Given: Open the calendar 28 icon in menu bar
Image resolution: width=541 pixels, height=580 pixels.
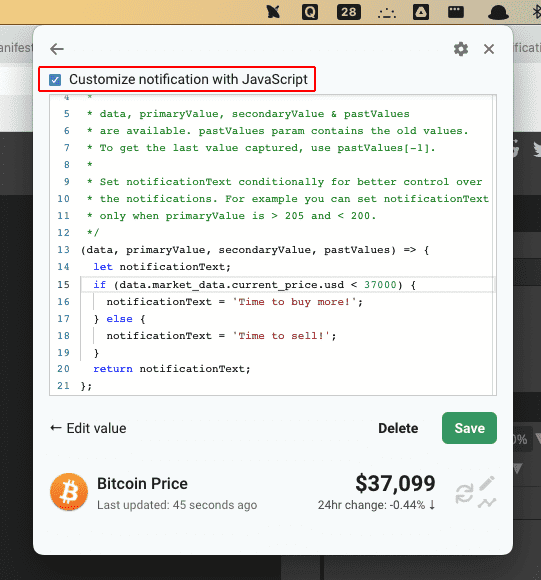Looking at the screenshot, I should [x=349, y=12].
